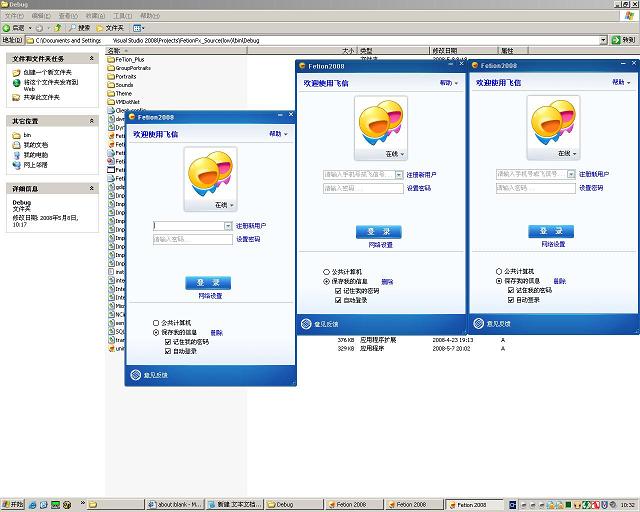The image size is (640, 512).
Task: Open 我的电脑 in the 其它位置 panel
Action: click(x=36, y=155)
